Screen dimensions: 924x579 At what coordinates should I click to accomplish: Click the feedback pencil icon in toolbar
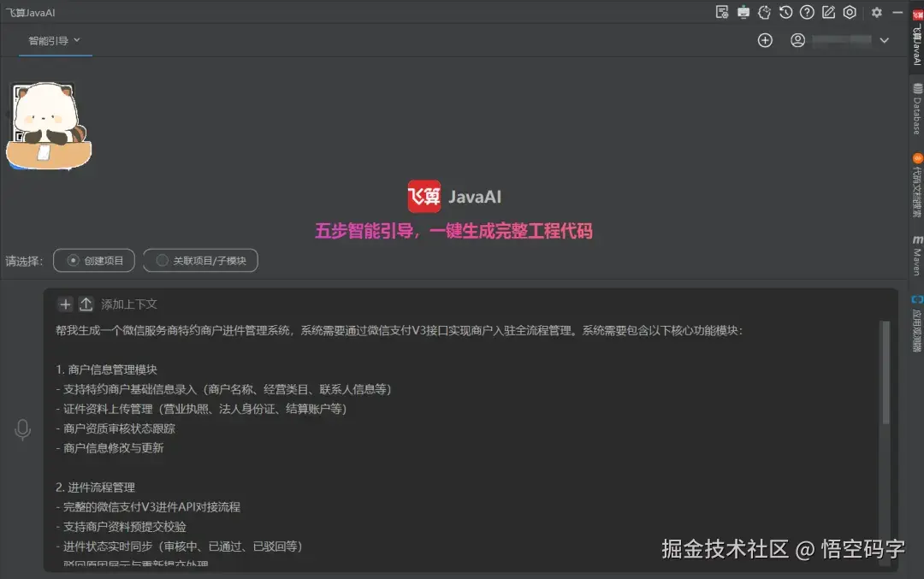[x=828, y=12]
